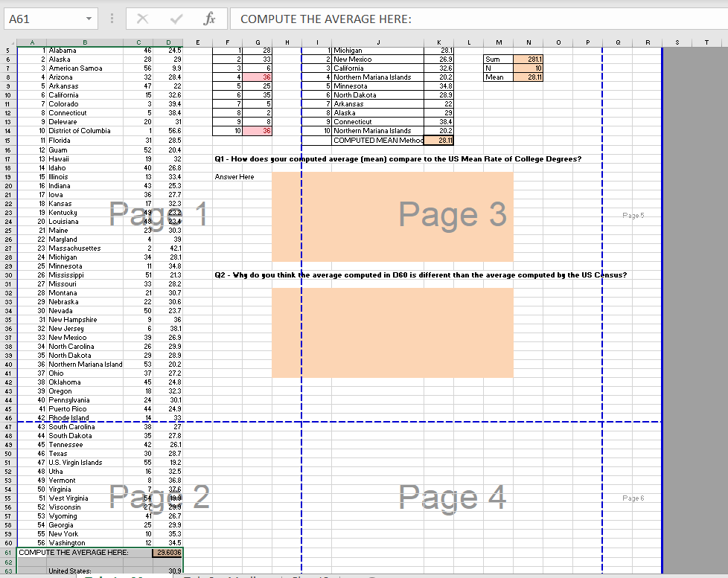Select column Q header
This screenshot has width=728, height=578.
click(618, 42)
